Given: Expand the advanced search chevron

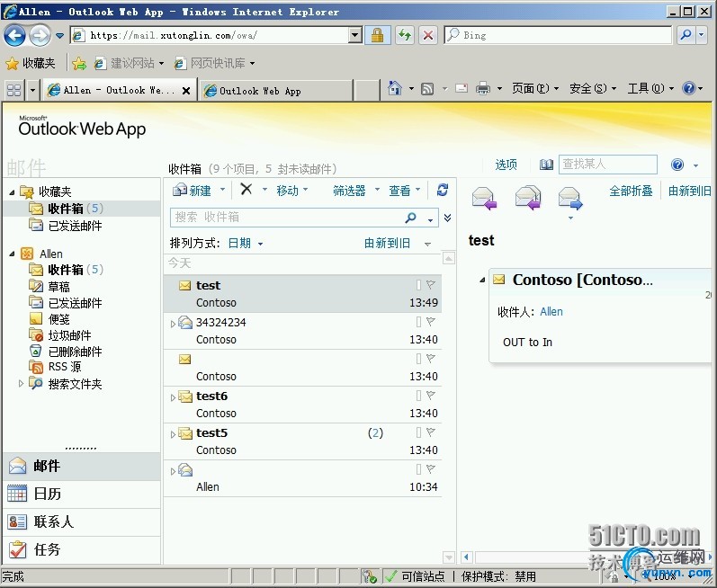Looking at the screenshot, I should [448, 218].
